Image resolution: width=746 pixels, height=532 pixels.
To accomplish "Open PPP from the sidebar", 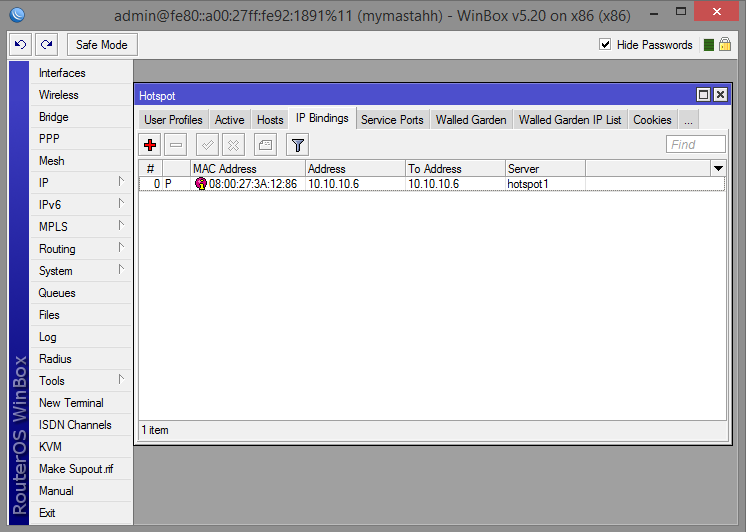I will [81, 138].
